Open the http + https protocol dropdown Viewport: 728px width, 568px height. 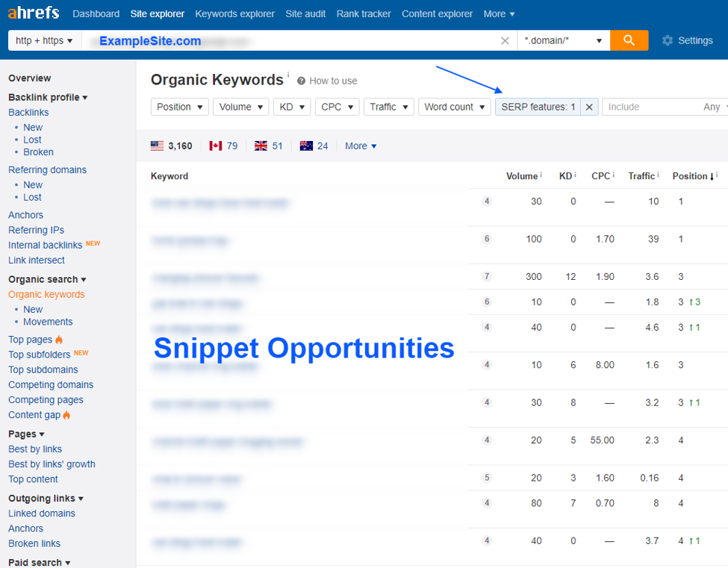[45, 40]
